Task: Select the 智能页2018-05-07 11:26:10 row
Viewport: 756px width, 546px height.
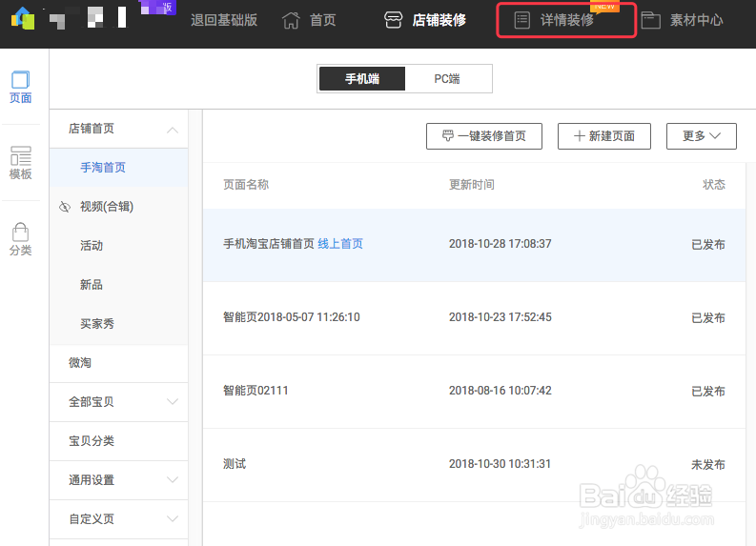Action: click(x=475, y=317)
